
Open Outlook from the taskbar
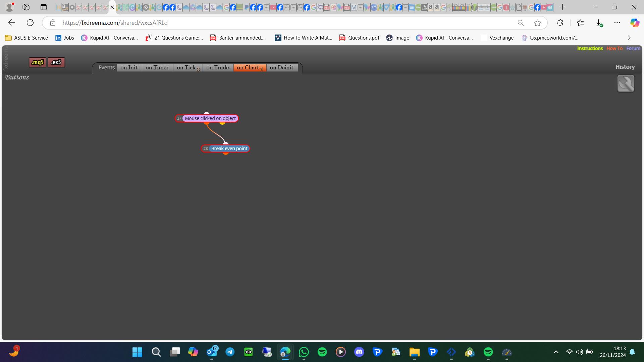pyautogui.click(x=212, y=352)
